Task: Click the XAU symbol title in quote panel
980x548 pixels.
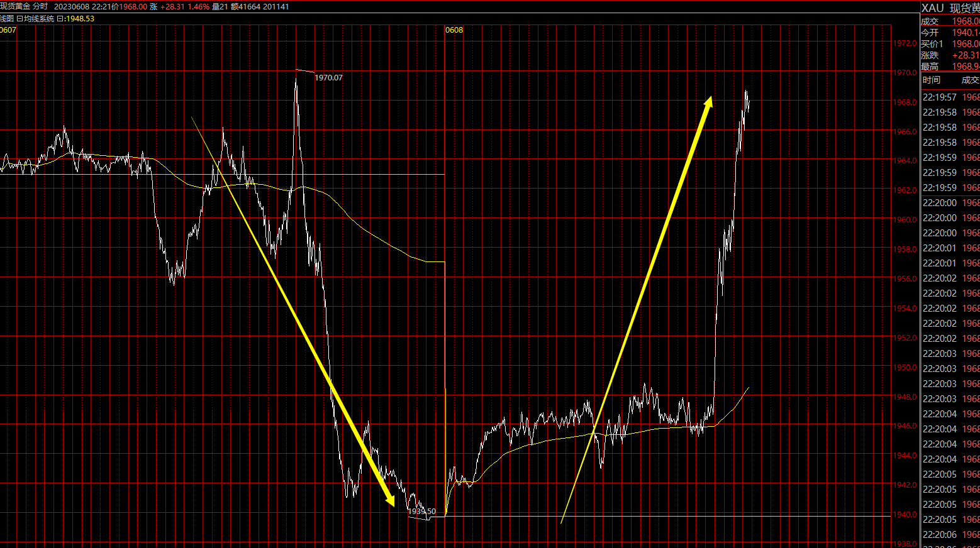Action: tap(933, 8)
